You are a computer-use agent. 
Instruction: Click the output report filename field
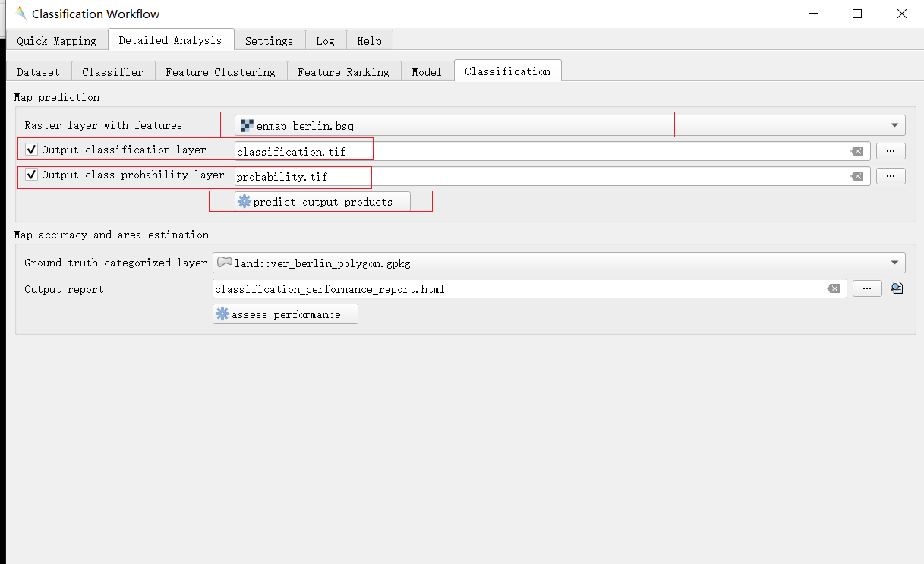pyautogui.click(x=516, y=288)
